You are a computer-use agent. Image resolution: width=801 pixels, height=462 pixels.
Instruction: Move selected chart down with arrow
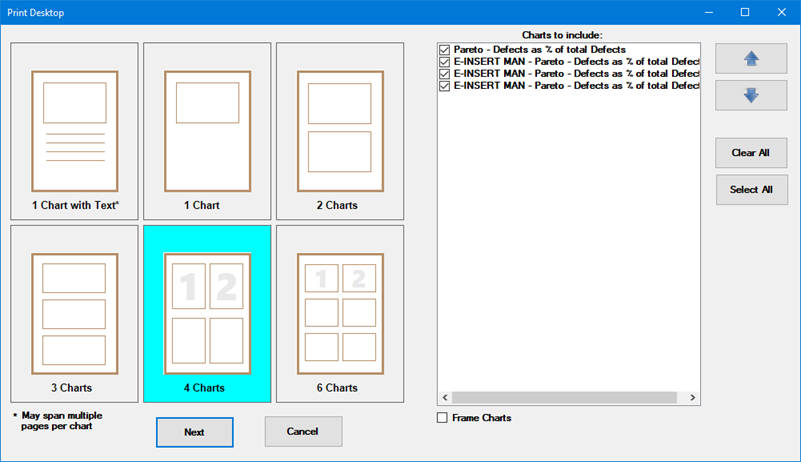(751, 96)
